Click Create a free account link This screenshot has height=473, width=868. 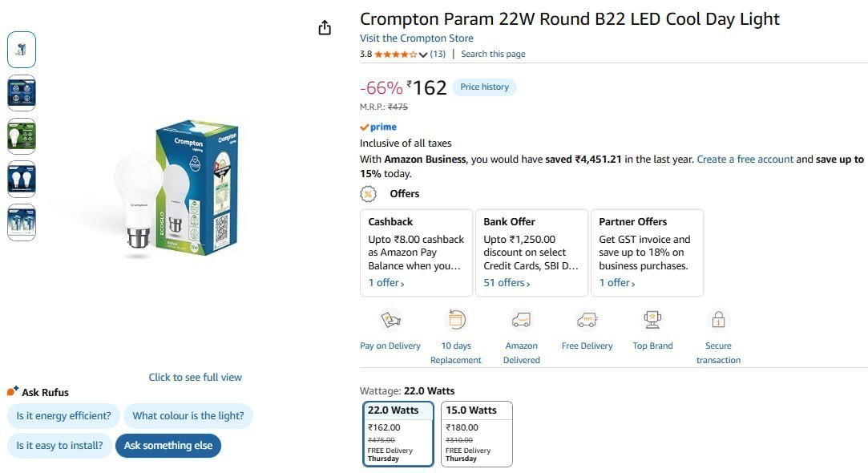point(745,159)
